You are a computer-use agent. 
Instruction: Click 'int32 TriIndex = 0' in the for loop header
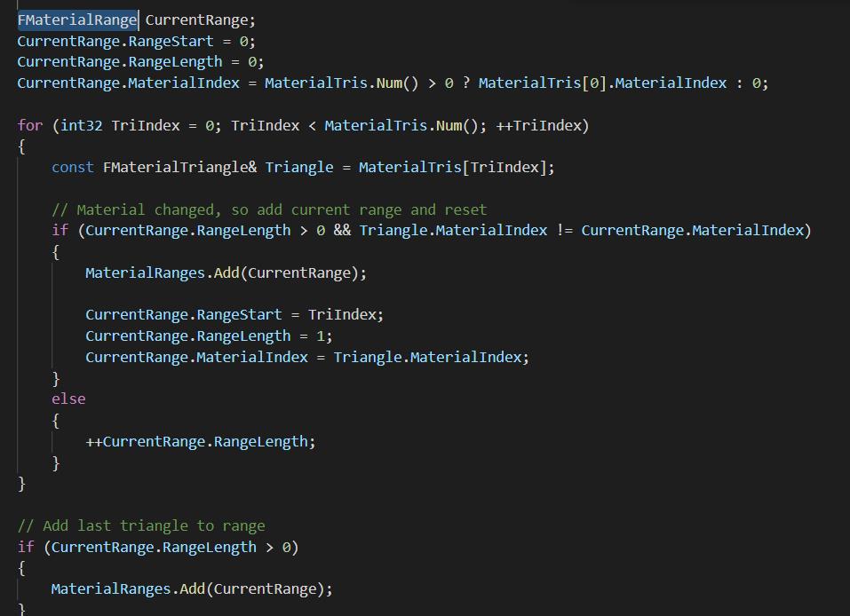click(137, 126)
